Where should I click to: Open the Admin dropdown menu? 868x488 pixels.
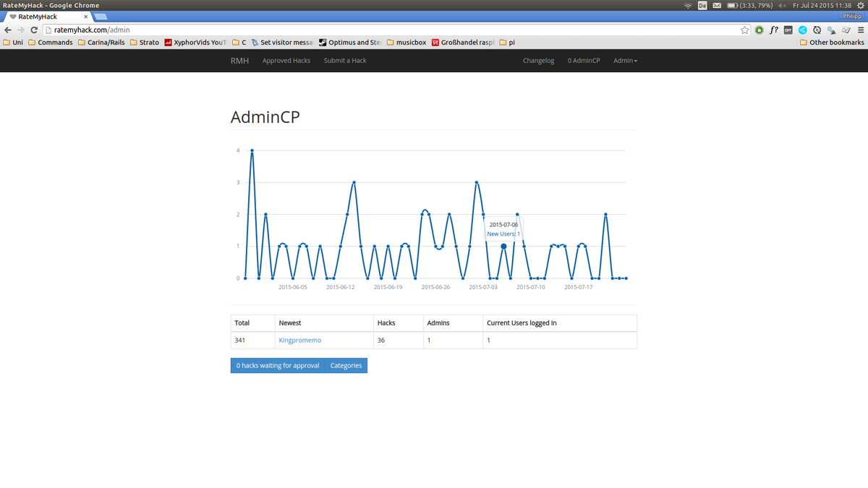[624, 61]
